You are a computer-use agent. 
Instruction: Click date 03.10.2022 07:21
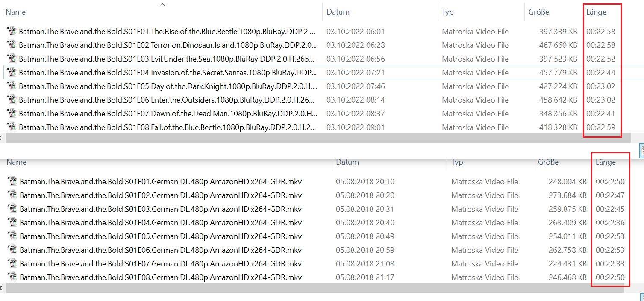[x=356, y=72]
